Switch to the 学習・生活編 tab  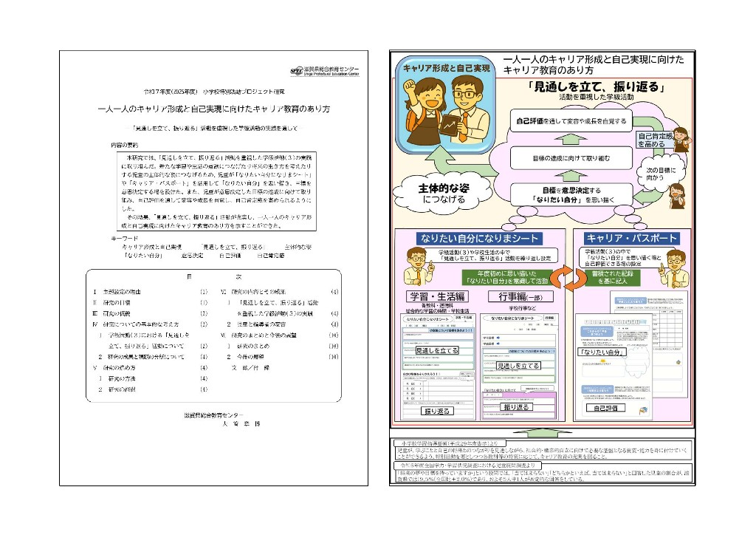pos(439,296)
